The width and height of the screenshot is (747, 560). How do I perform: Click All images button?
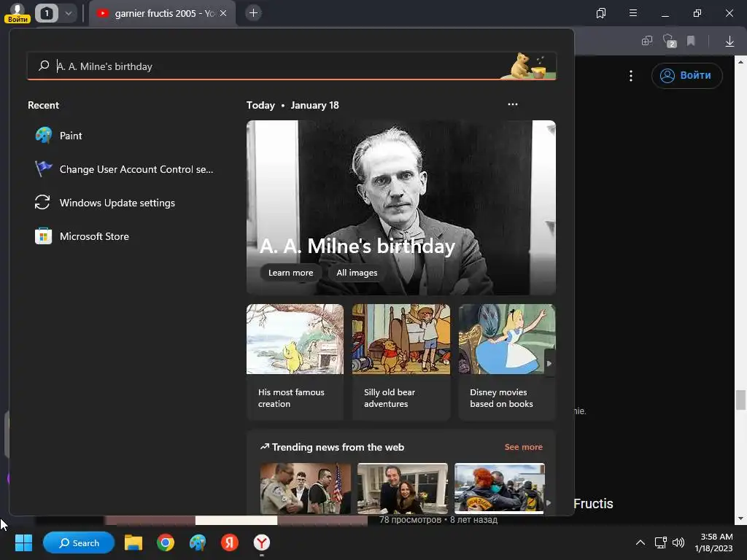(357, 273)
